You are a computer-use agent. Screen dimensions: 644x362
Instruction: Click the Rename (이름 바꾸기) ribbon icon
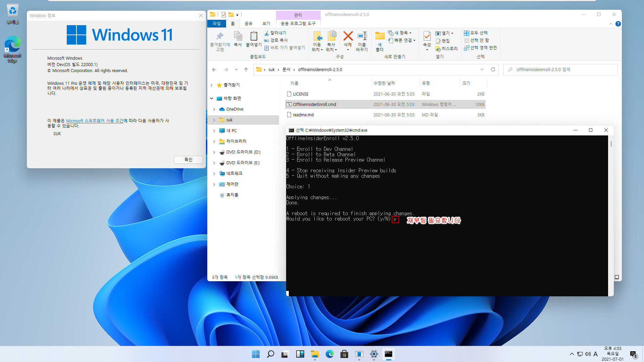[362, 41]
